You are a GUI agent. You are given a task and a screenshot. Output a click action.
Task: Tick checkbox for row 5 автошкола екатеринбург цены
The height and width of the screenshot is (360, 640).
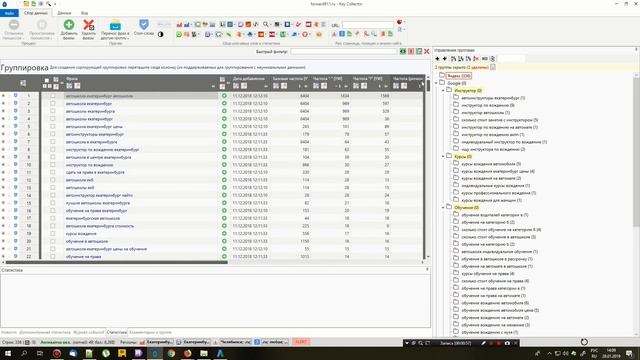tap(53, 127)
